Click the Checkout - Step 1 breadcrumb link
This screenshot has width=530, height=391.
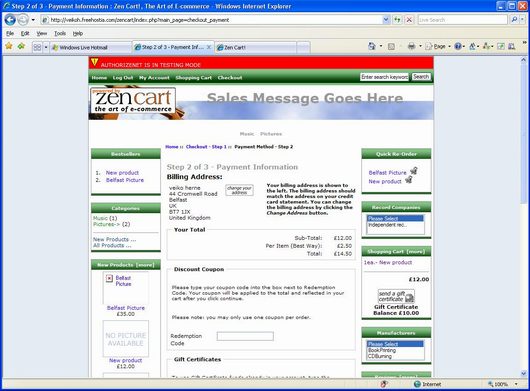206,147
